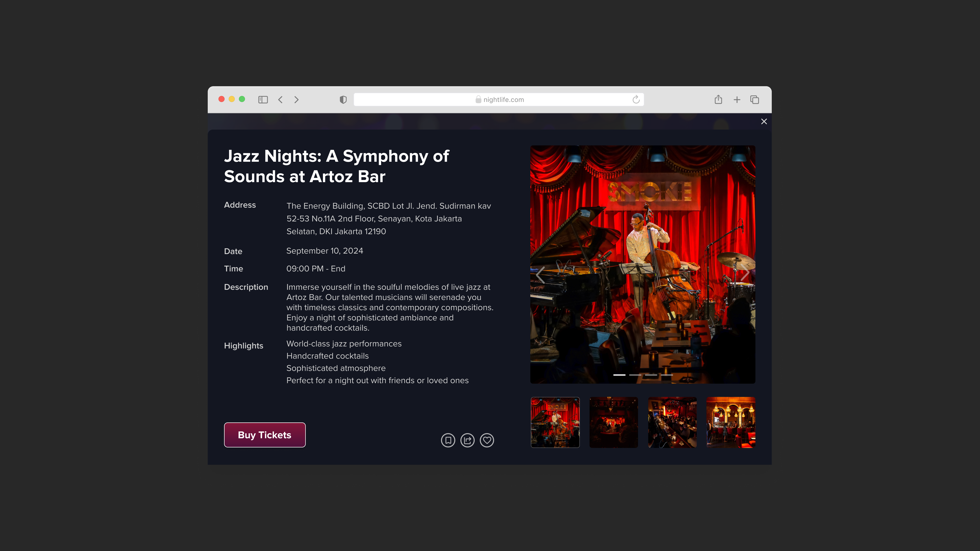Like the event with heart icon
980x551 pixels.
487,440
